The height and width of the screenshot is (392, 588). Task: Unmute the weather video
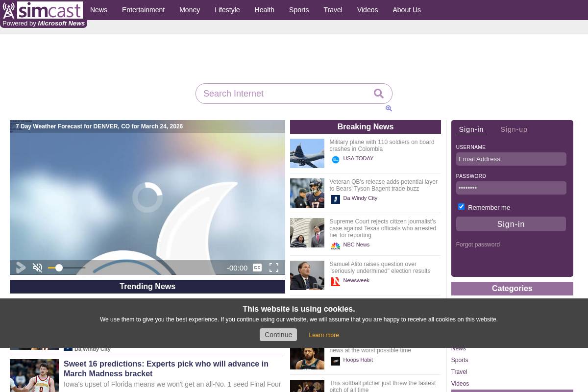tap(37, 268)
